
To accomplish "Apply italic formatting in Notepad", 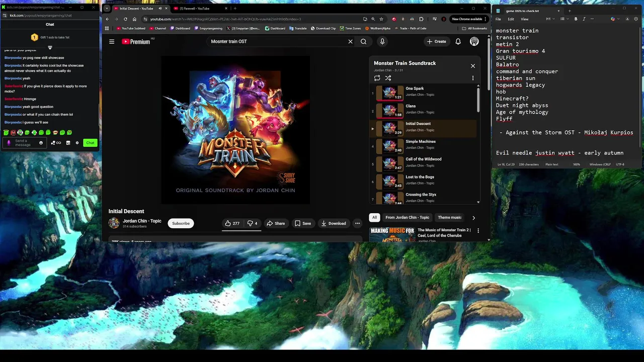I will pos(584,19).
